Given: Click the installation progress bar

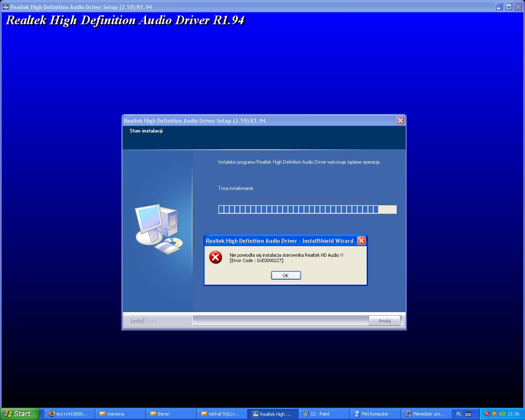Looking at the screenshot, I should click(x=307, y=210).
